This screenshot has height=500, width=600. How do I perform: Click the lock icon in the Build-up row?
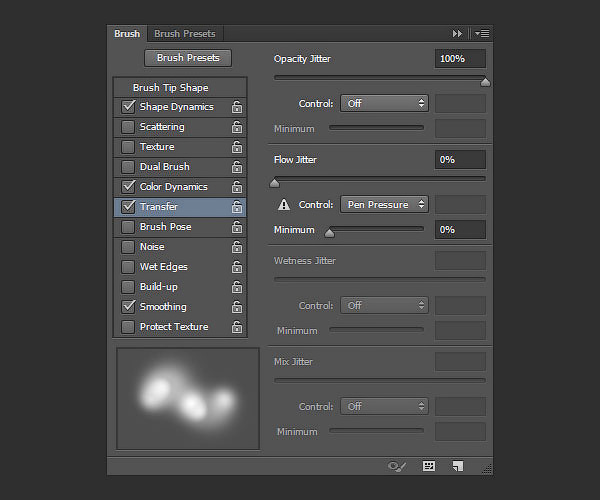click(237, 287)
